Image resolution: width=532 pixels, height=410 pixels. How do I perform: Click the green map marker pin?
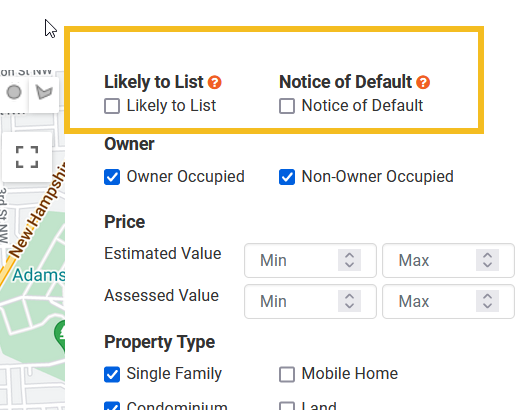60,336
